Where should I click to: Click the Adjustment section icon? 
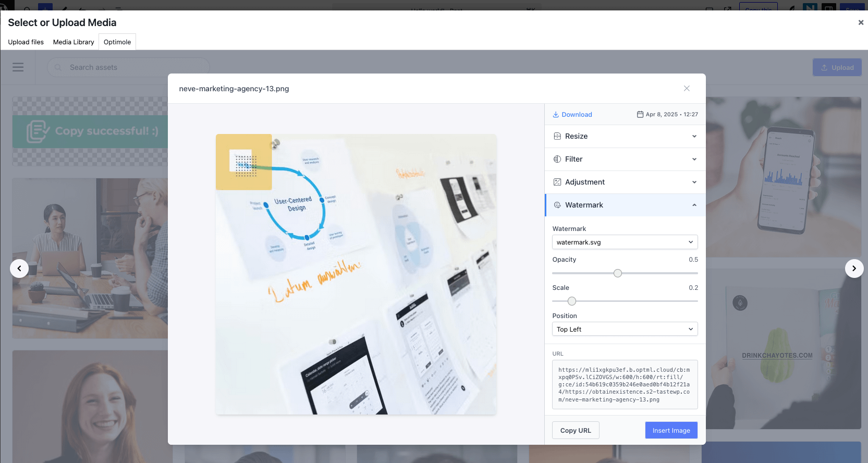(x=557, y=182)
